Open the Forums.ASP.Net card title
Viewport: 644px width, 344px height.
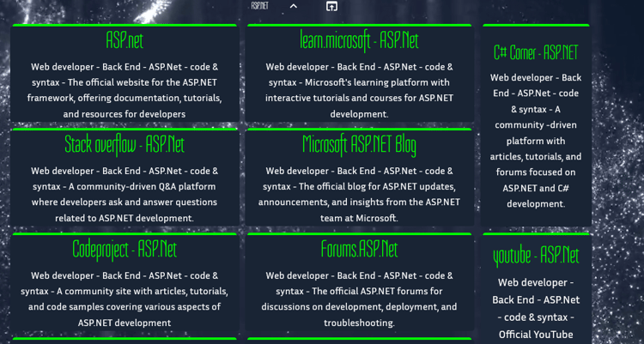click(360, 249)
